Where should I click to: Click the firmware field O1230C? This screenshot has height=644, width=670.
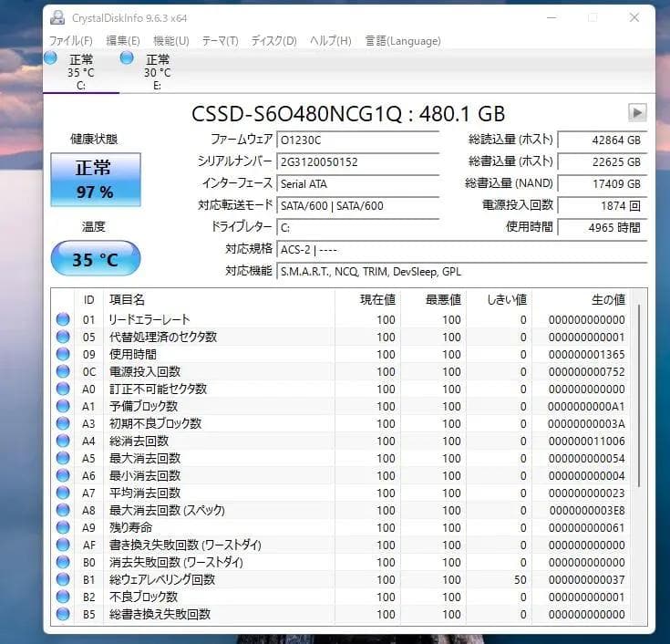pyautogui.click(x=357, y=140)
